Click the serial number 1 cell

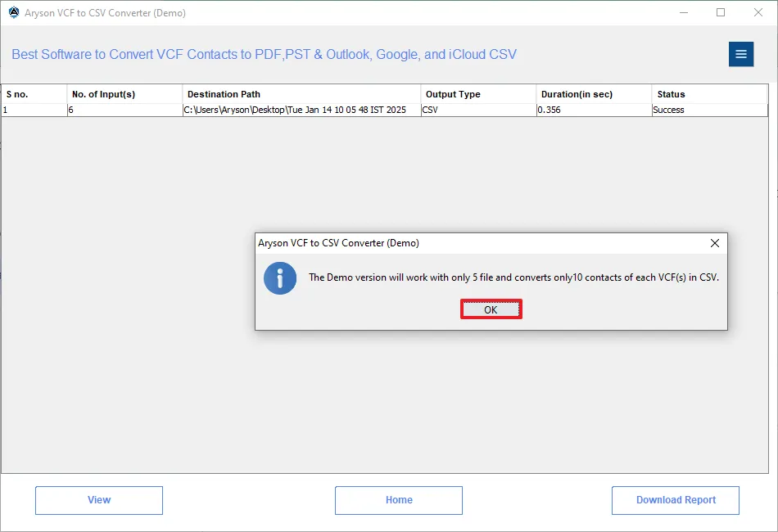coord(34,110)
